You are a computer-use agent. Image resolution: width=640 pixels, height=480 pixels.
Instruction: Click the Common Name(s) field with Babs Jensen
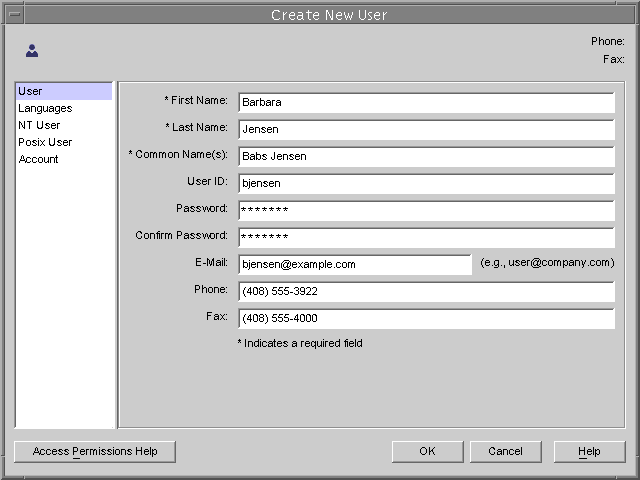(x=427, y=156)
